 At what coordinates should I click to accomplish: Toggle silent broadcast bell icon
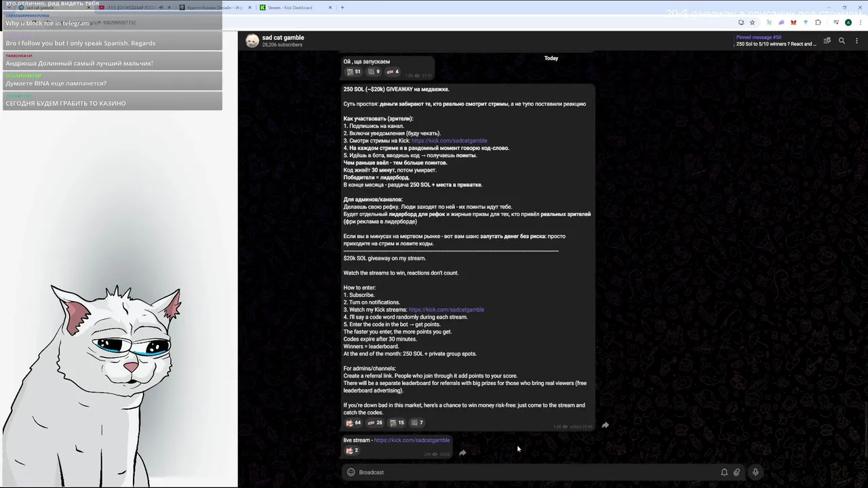point(724,472)
